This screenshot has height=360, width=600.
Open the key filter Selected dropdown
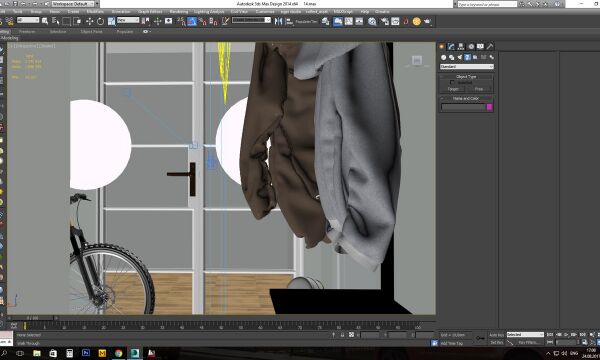click(525, 334)
